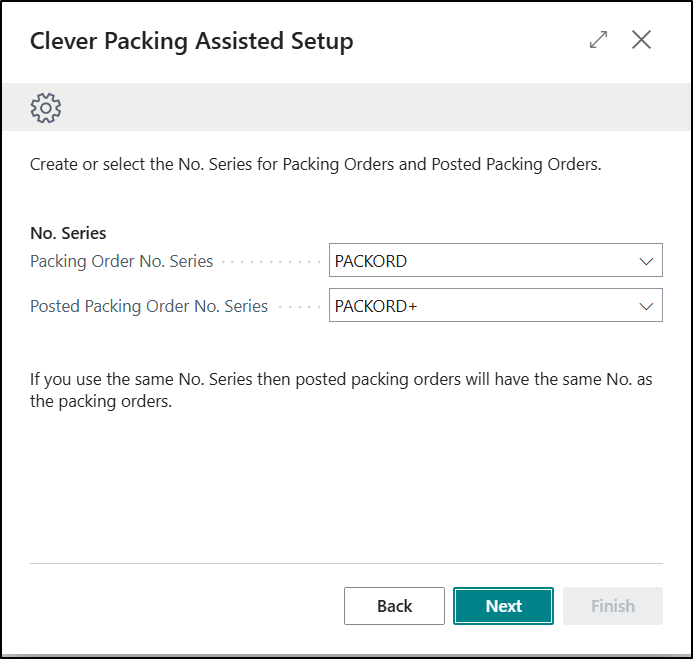Screen dimensions: 693x659
Task: Close the Clever Packing Assisted Setup dialog
Action: (x=642, y=40)
